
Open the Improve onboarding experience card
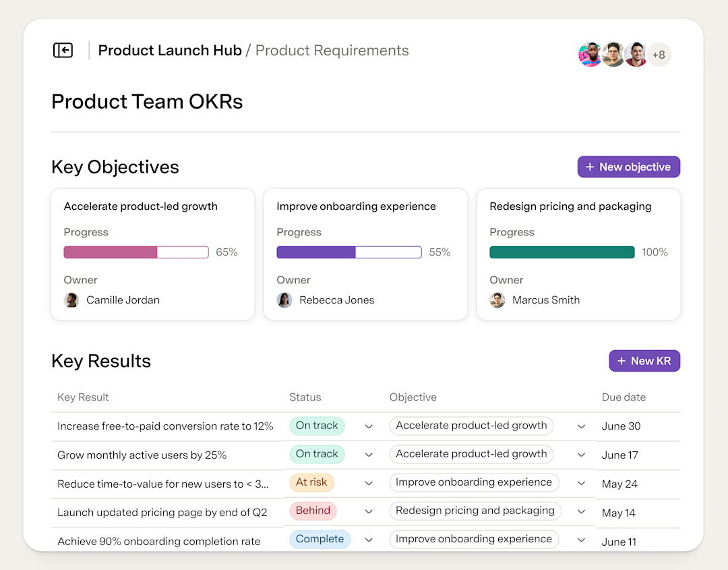tap(366, 254)
